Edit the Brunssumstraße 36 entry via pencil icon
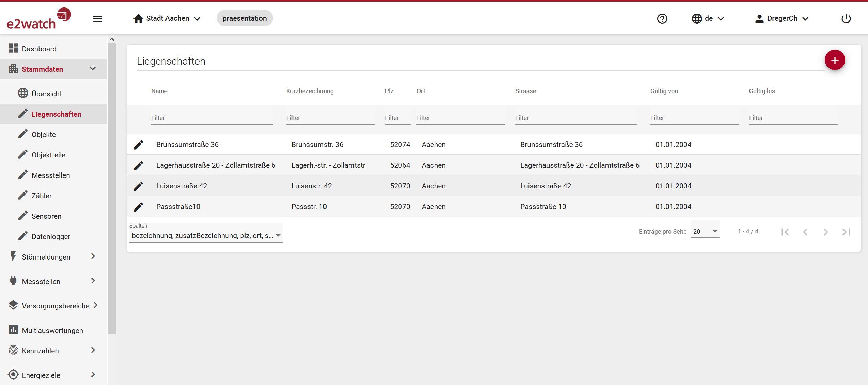The image size is (868, 385). (138, 144)
